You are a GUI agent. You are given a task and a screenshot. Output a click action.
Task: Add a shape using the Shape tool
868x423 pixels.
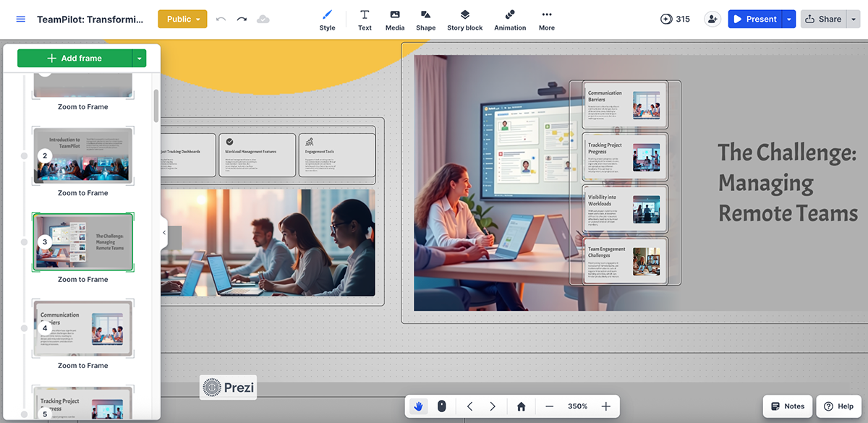tap(425, 20)
